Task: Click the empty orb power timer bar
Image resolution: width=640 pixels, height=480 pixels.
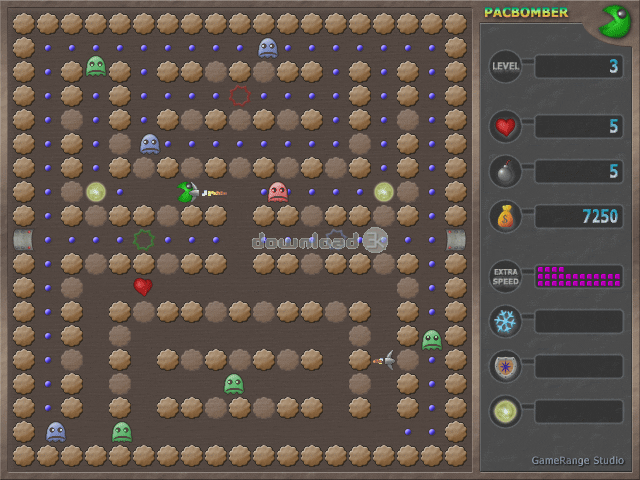Action: 579,411
